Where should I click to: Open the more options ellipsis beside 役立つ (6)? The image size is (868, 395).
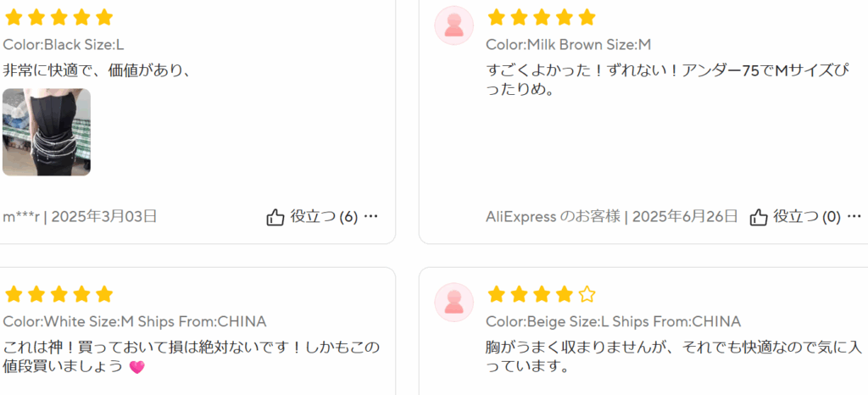click(x=371, y=216)
